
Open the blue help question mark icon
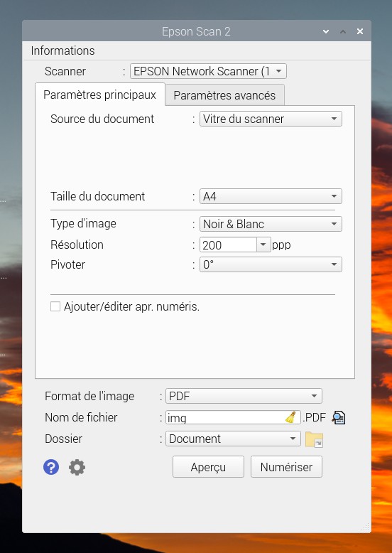(51, 467)
